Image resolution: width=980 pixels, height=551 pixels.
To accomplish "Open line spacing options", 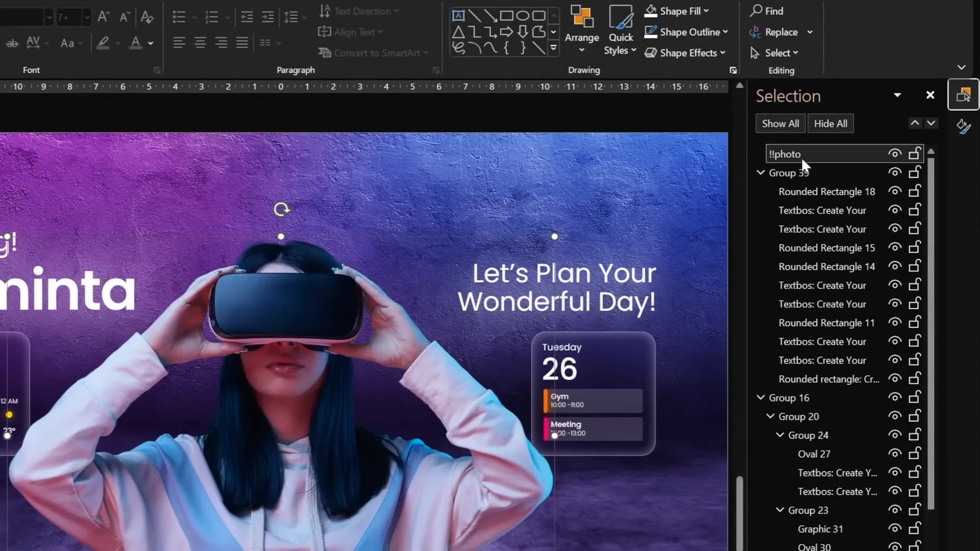I will [x=291, y=17].
